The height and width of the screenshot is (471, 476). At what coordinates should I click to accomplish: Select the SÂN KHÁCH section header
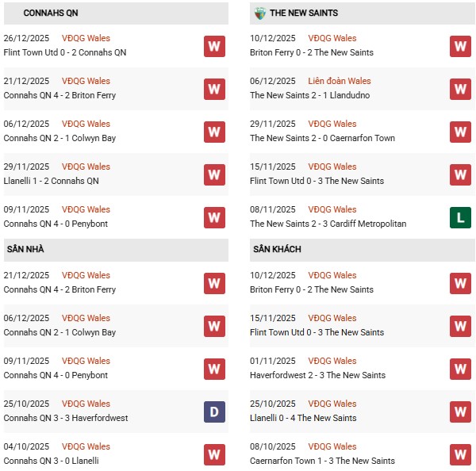[x=278, y=249]
